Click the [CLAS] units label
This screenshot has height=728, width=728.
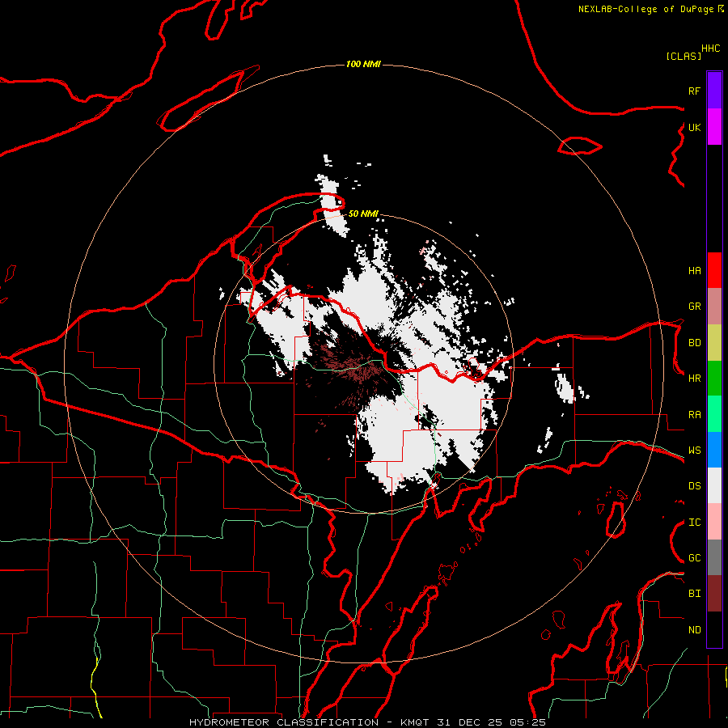tap(684, 56)
